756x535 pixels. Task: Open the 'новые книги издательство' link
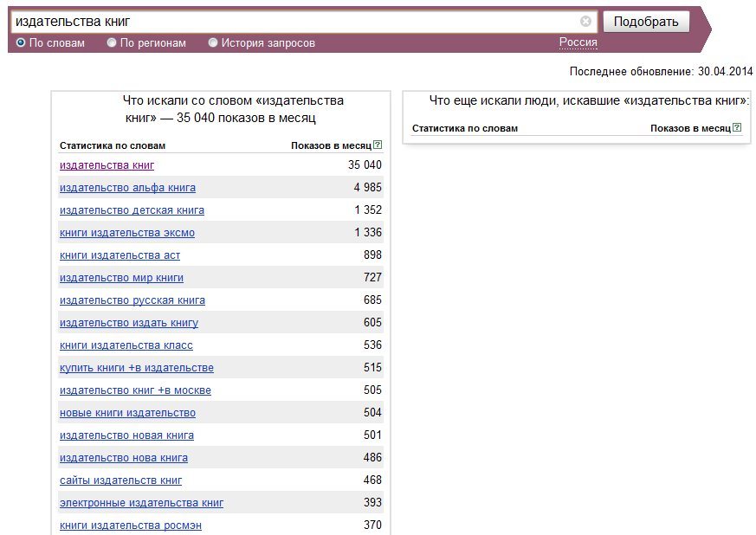pyautogui.click(x=128, y=413)
